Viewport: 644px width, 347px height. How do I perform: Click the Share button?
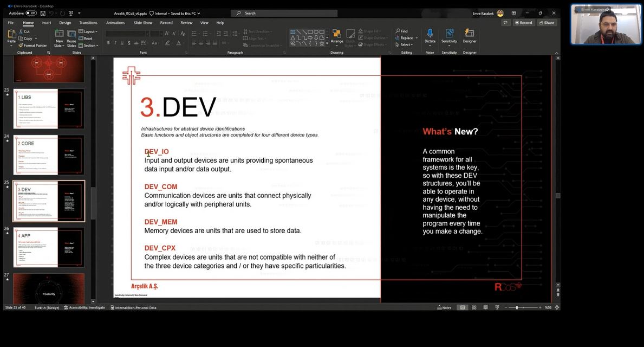pos(547,23)
